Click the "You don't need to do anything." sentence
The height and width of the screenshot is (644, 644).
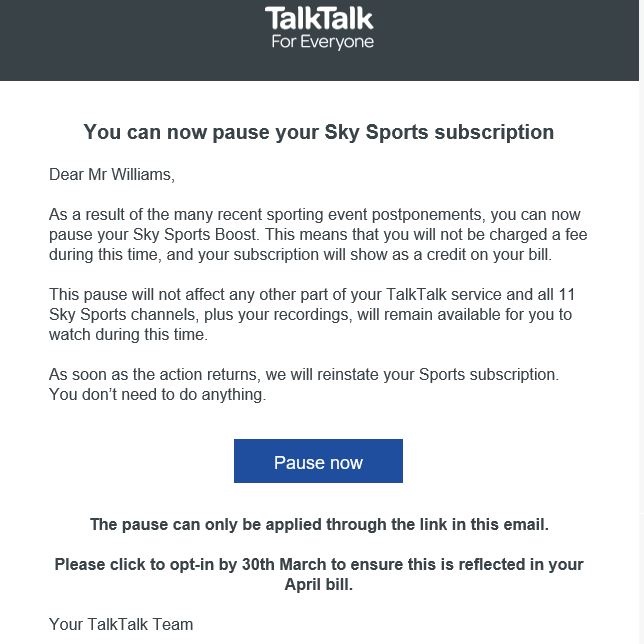157,394
